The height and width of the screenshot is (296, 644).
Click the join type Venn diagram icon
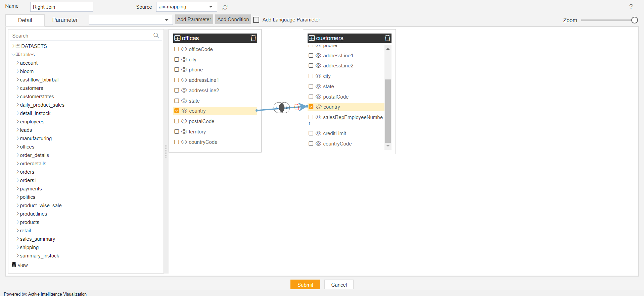click(282, 108)
